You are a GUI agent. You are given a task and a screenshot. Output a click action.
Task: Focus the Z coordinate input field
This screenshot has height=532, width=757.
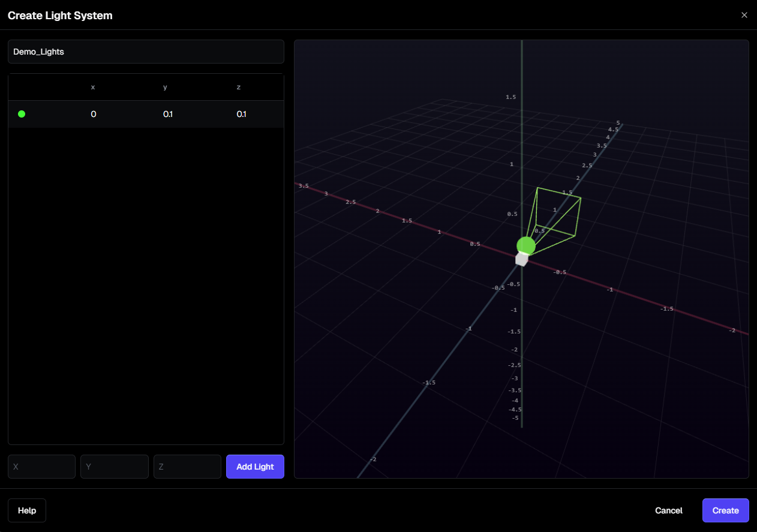pyautogui.click(x=187, y=467)
